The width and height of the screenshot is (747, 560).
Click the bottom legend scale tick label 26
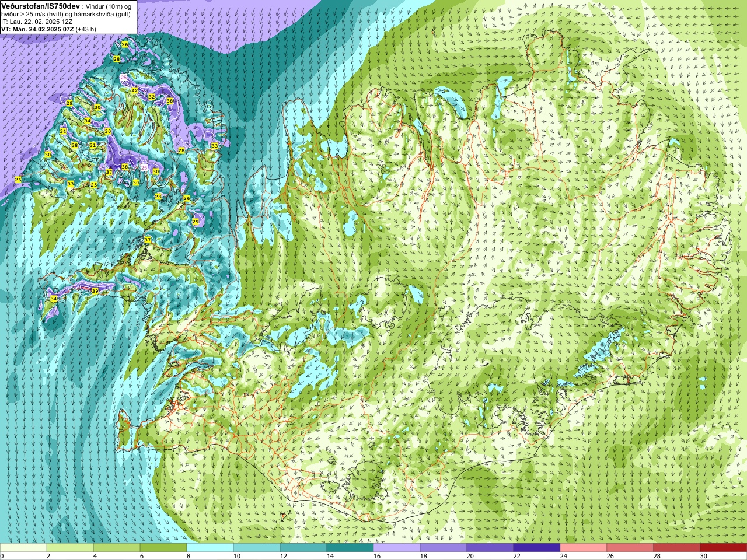[x=610, y=556]
